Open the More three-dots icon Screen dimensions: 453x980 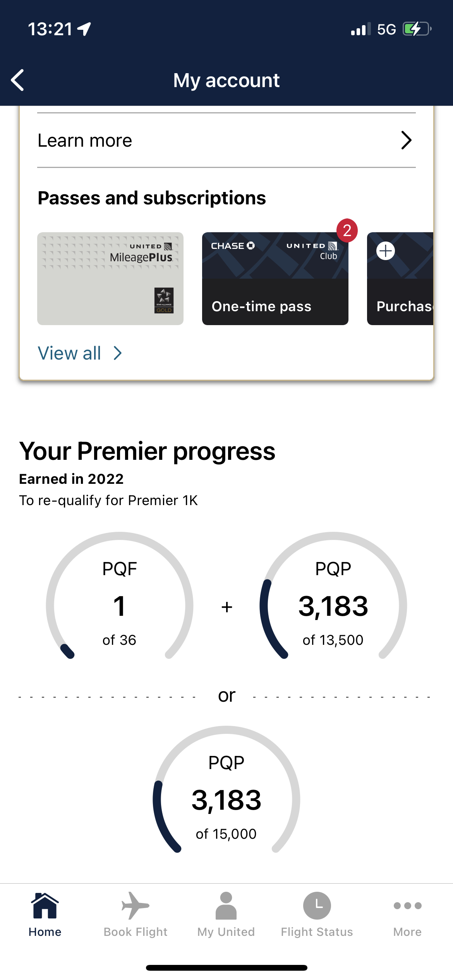point(407,906)
